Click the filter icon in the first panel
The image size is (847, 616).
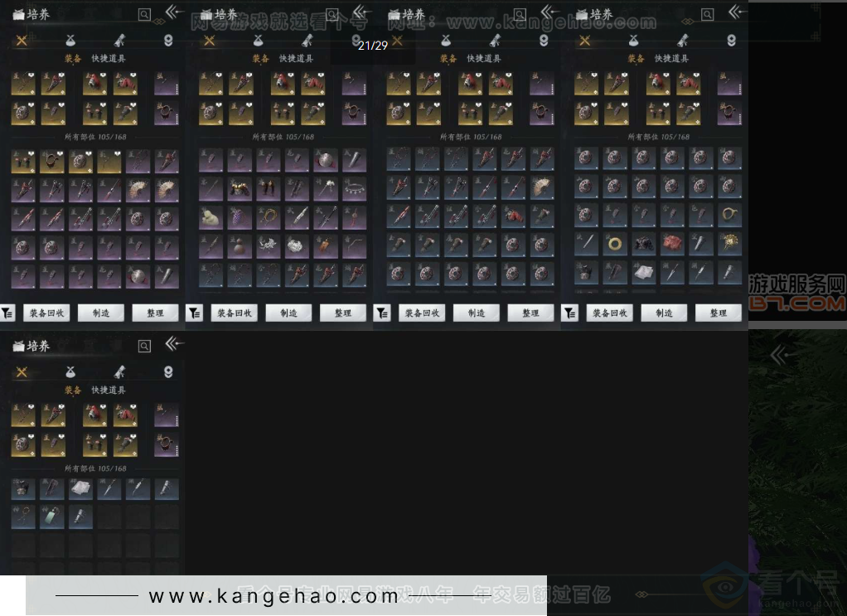7,313
